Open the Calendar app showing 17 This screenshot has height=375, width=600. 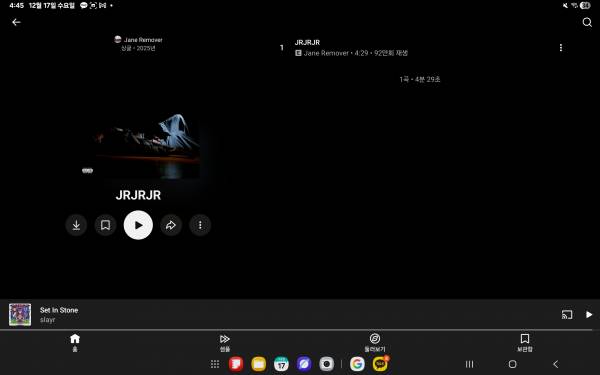click(x=281, y=364)
